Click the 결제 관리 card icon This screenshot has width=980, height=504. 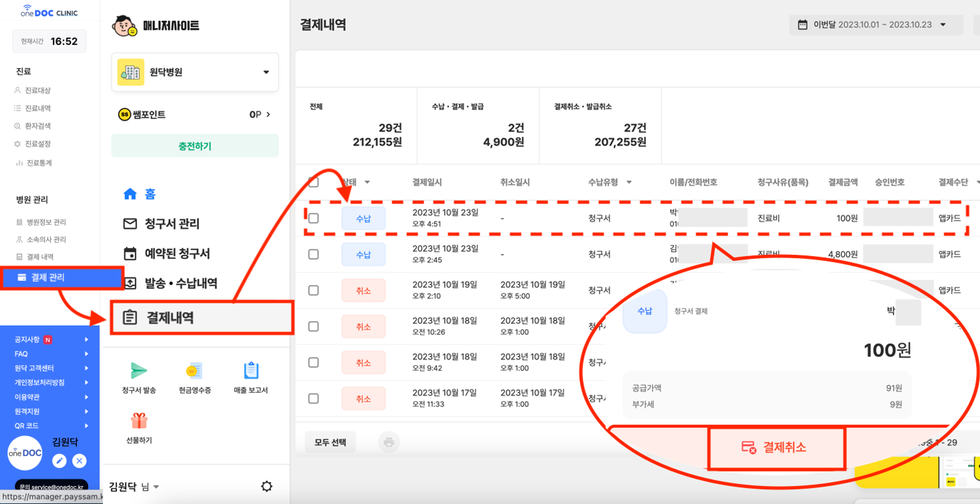[x=22, y=277]
